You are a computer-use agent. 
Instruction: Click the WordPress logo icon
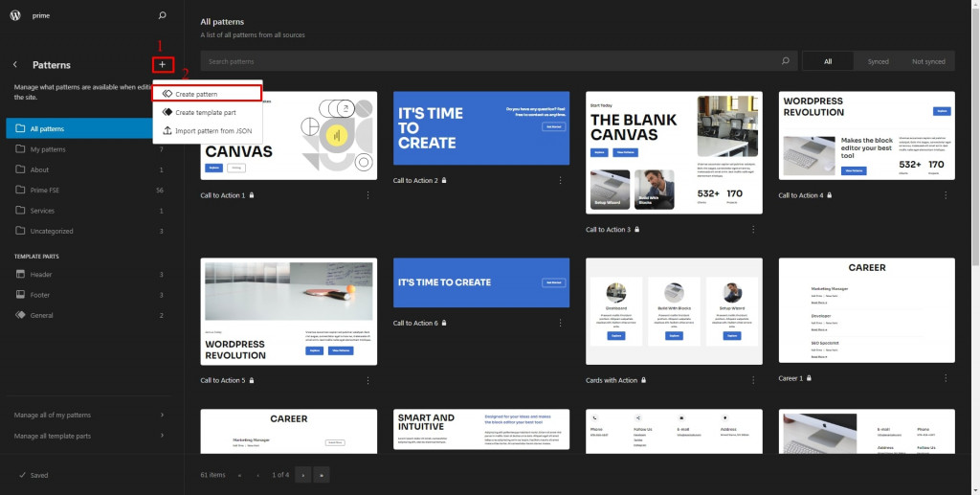coord(15,15)
